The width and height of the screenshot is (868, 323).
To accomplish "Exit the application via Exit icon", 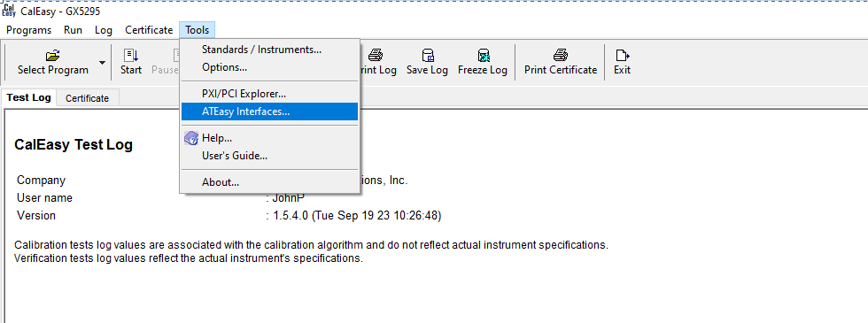I will point(622,55).
